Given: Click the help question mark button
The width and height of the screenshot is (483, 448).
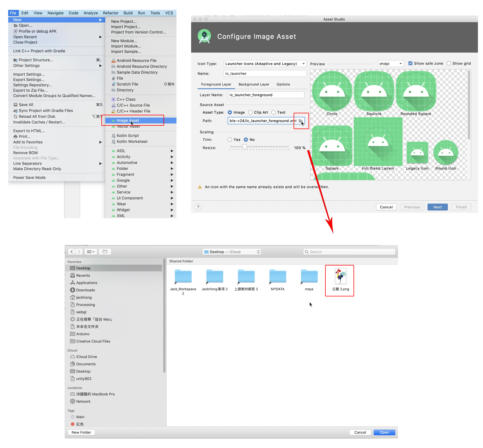Looking at the screenshot, I should pos(198,207).
